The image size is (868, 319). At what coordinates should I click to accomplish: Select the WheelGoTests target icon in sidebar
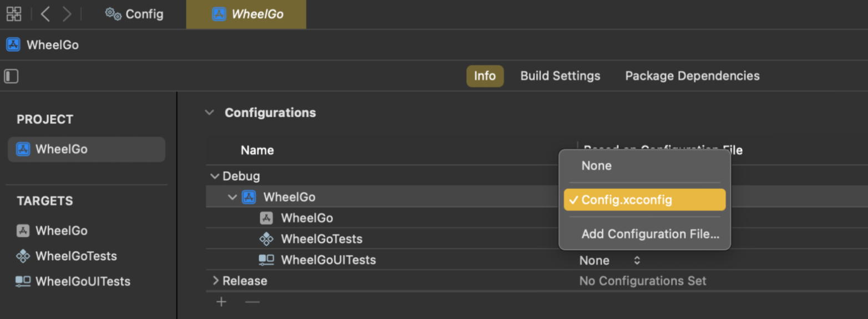tap(23, 256)
